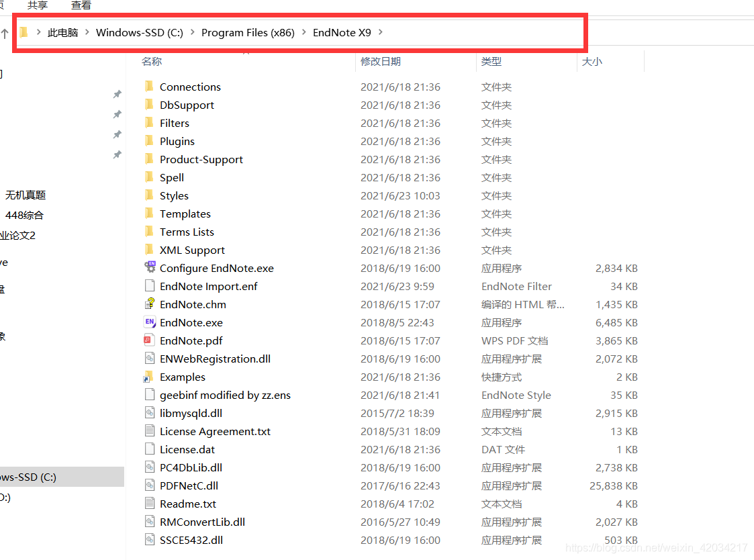Viewport: 754px width, 560px height.
Task: Select the Product-Support folder icon
Action: 150,159
